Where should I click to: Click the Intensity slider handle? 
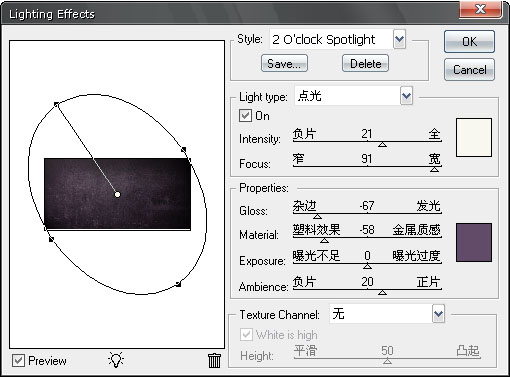tap(383, 145)
